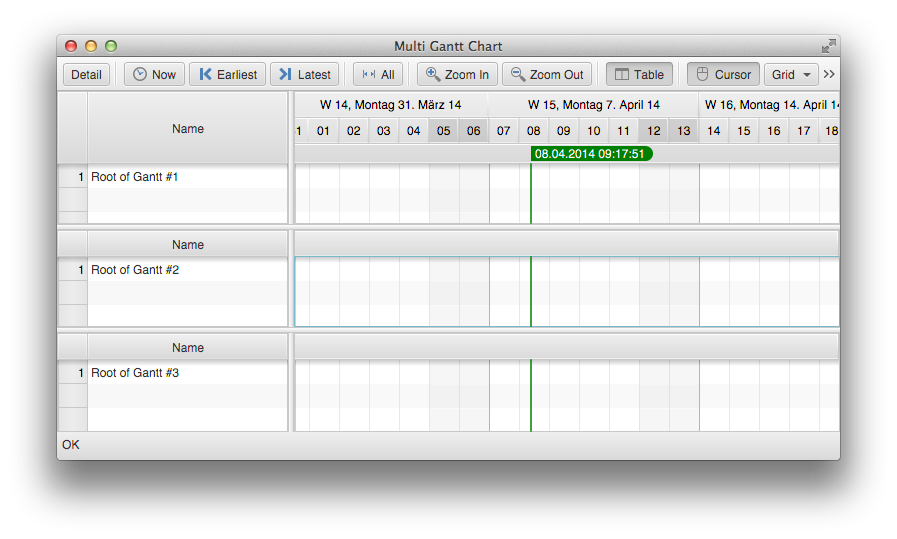Zoom Out of the timeline

pos(547,74)
